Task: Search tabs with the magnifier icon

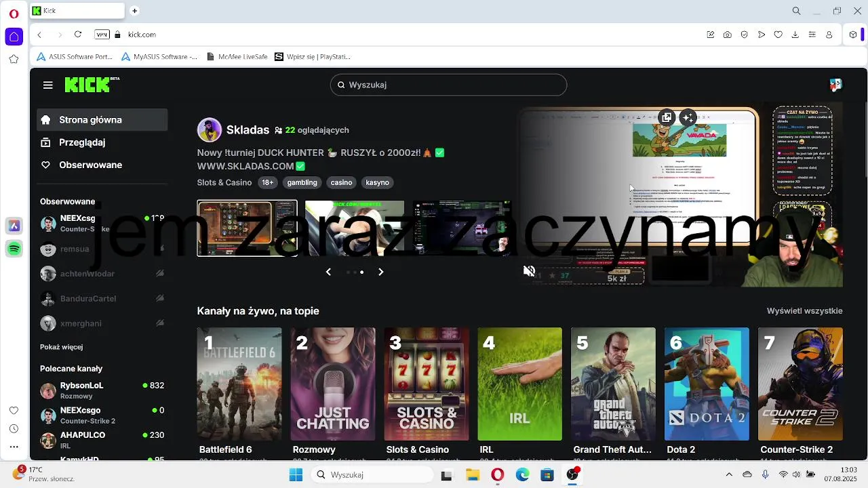Action: (x=797, y=11)
